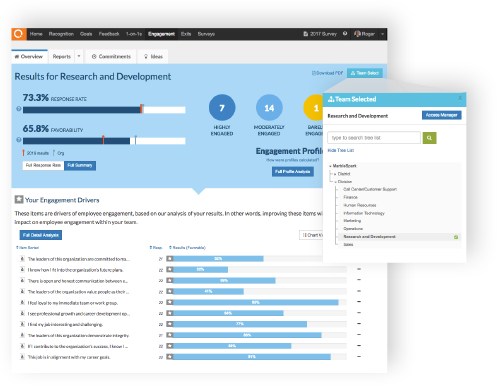Open the Feedback menu item
The width and height of the screenshot is (497, 386).
pyautogui.click(x=109, y=34)
